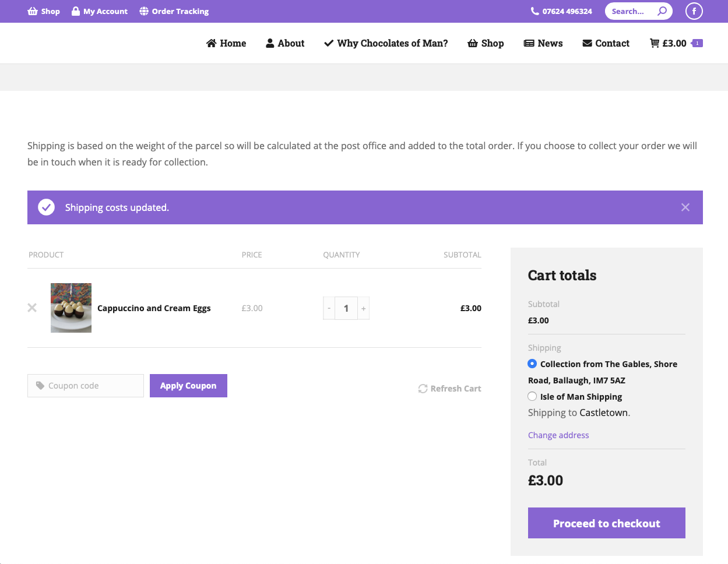Open Why Chocolates of Man? page
This screenshot has height=564, width=728.
(x=386, y=43)
